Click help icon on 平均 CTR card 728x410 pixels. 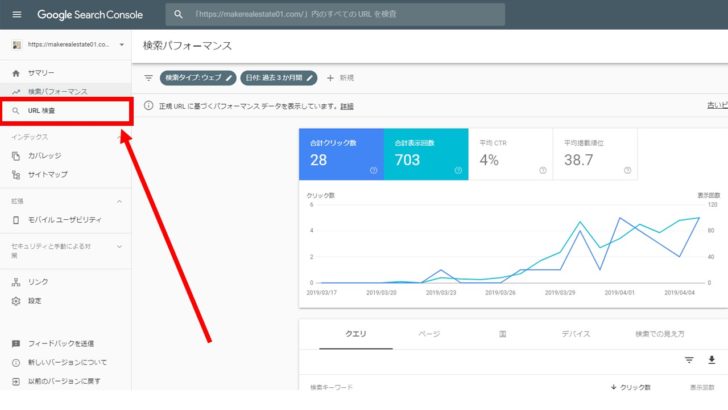point(543,170)
